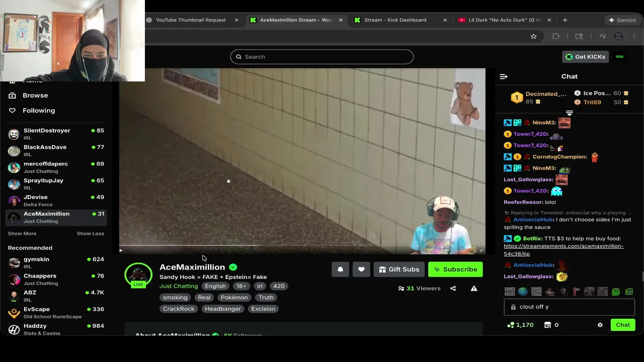Screen dimensions: 644x362
Task: Select the globe emote in quick emote row
Action: (523, 292)
